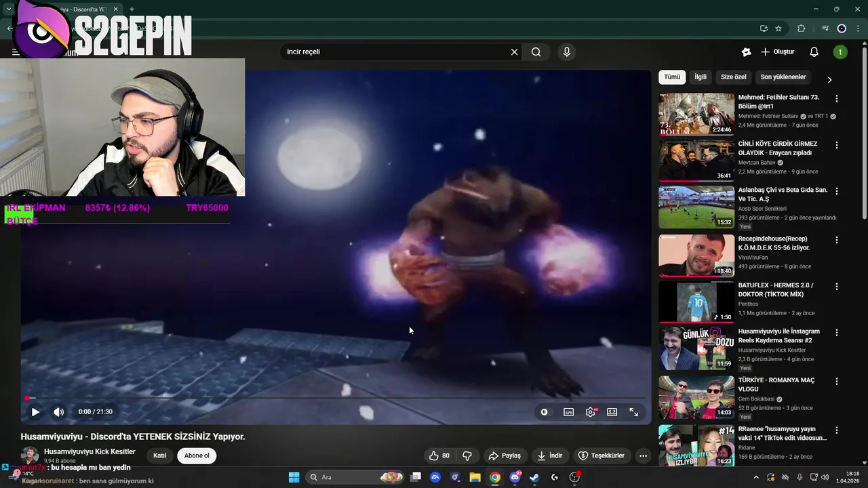Click the İndir download button
The width and height of the screenshot is (868, 488).
click(x=551, y=455)
